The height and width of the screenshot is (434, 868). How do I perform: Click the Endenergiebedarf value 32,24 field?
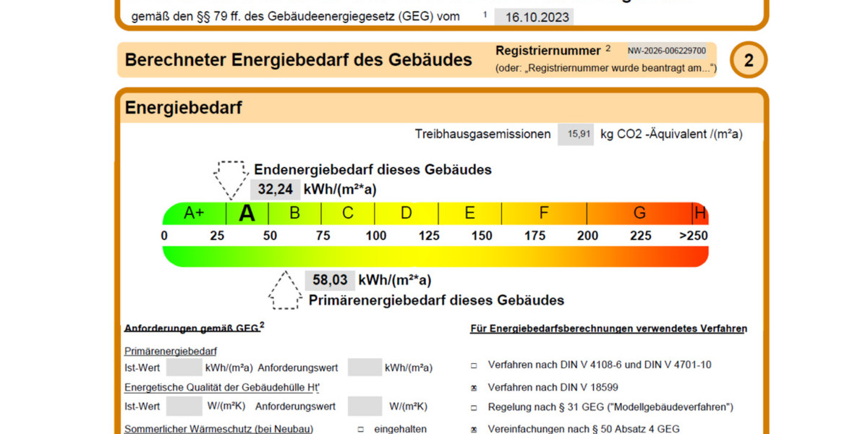[275, 190]
